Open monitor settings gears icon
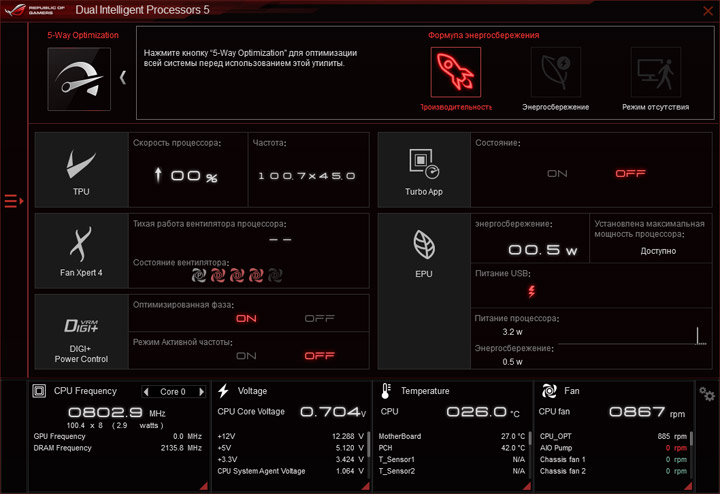720x494 pixels. [707, 394]
